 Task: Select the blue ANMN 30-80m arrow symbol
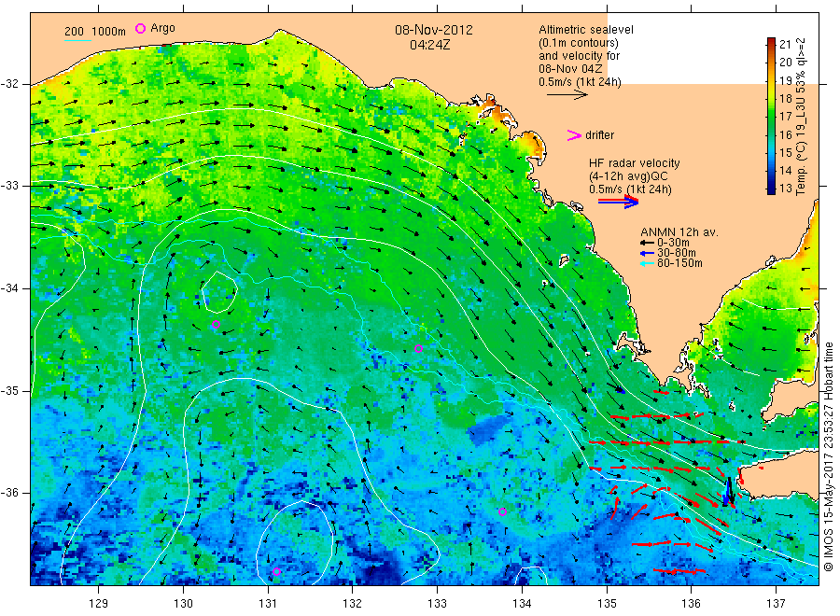(647, 253)
